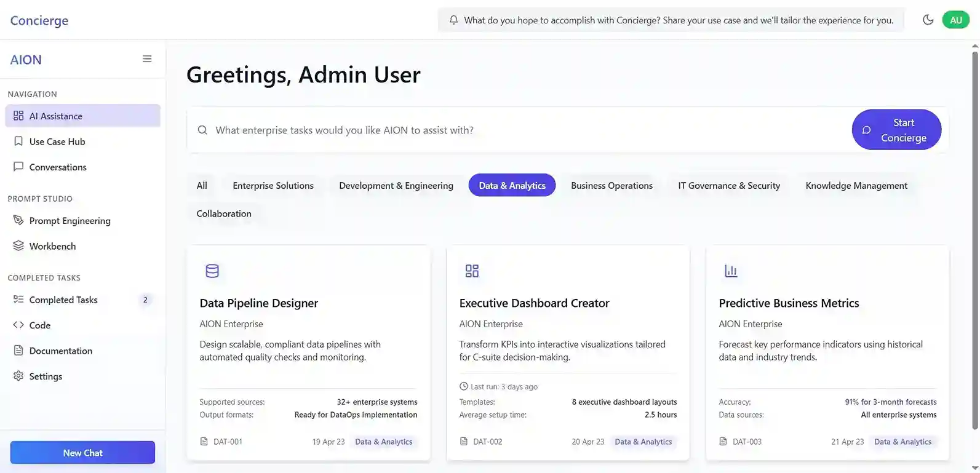The image size is (980, 473).
Task: Click the chat icon in Start Concierge button
Action: pos(866,130)
